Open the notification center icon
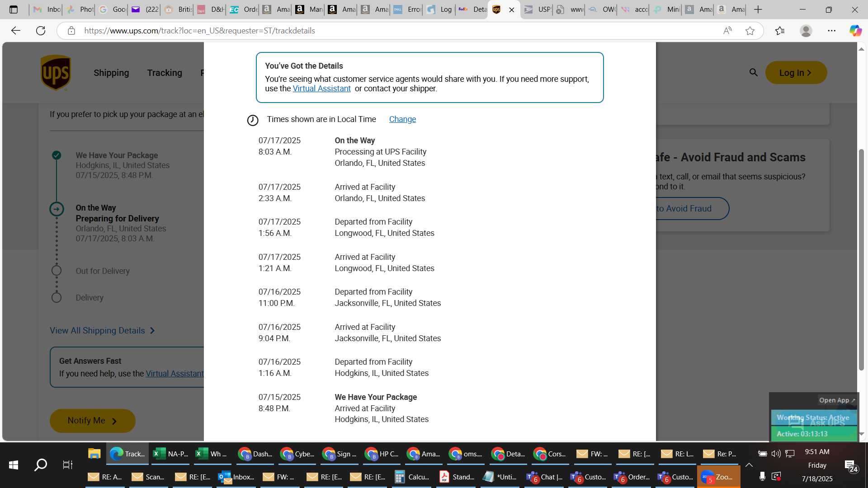Viewport: 868px width, 488px height. (851, 465)
